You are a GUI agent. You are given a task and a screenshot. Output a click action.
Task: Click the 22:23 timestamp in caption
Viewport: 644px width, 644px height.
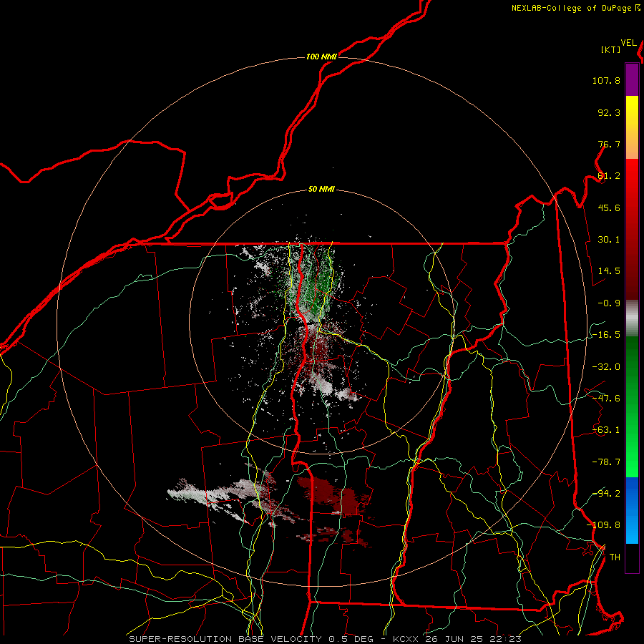tap(507, 639)
